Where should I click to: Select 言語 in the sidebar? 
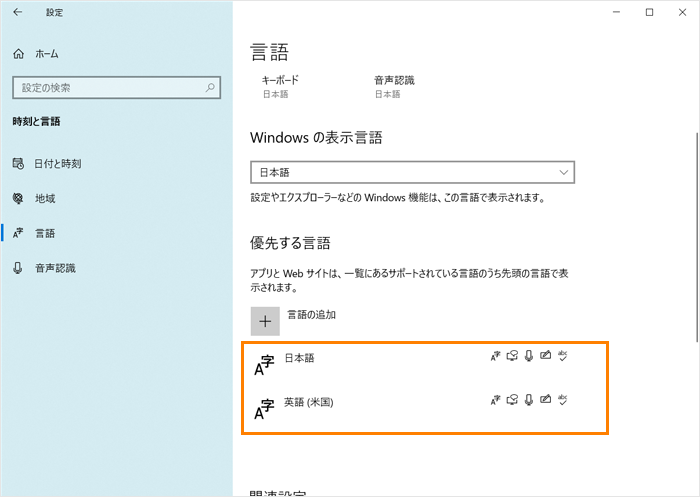(34, 233)
